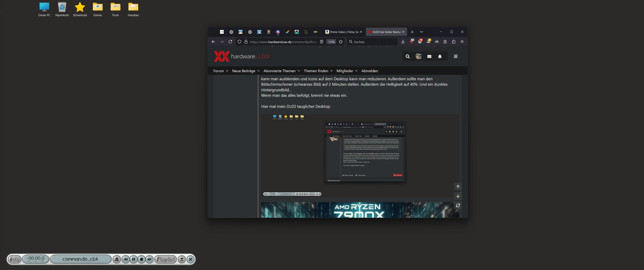Open the bookmark-star tray toolbar icon
This screenshot has height=270, width=644.
pos(445,42)
